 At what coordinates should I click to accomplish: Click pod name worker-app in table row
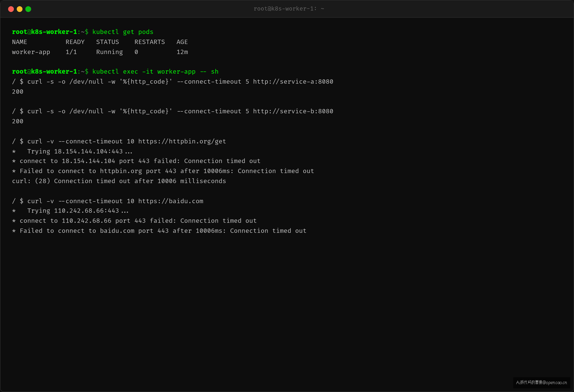(31, 52)
